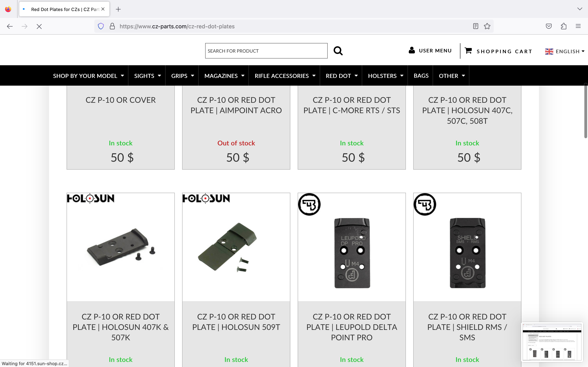Open tracking protection shield icon
The image size is (588, 367).
click(101, 26)
